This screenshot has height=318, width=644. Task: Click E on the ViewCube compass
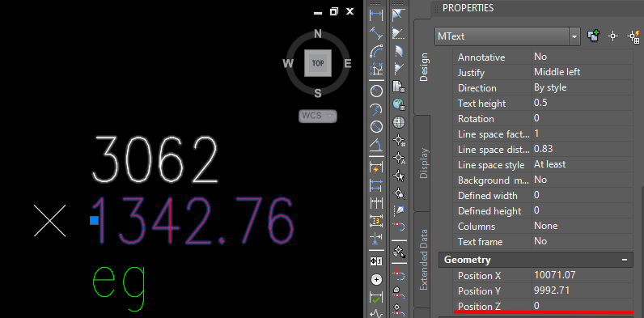pyautogui.click(x=347, y=63)
